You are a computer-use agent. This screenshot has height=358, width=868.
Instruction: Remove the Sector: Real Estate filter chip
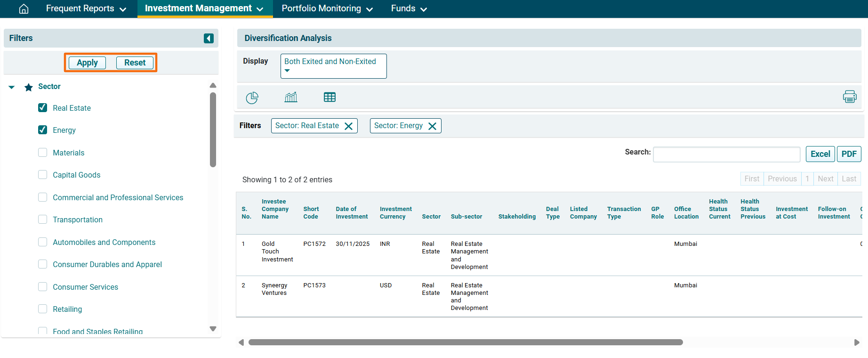(x=349, y=126)
